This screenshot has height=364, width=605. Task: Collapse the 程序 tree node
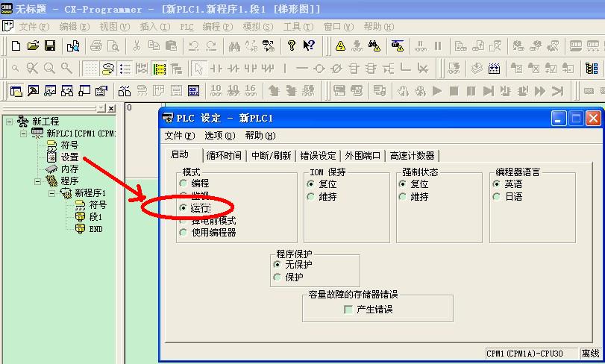(x=38, y=181)
